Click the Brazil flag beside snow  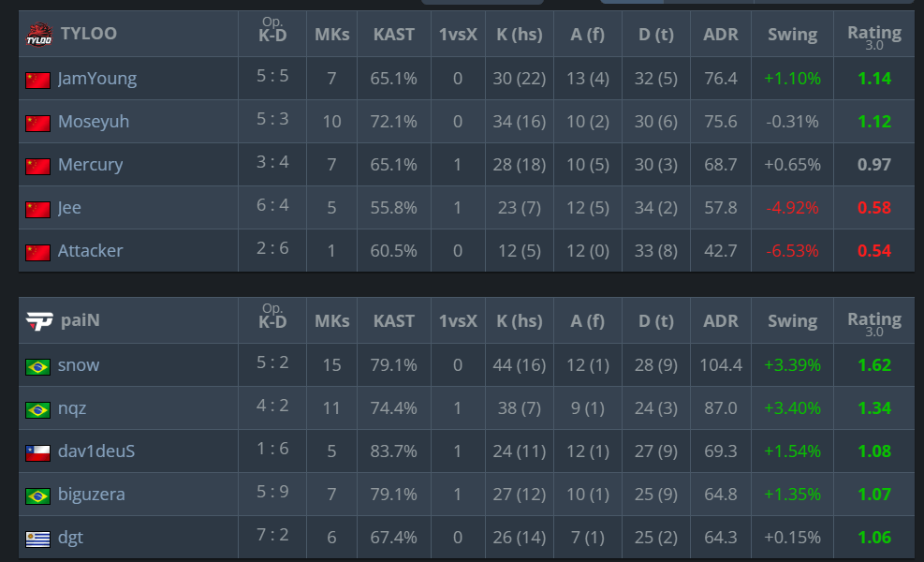(x=37, y=367)
